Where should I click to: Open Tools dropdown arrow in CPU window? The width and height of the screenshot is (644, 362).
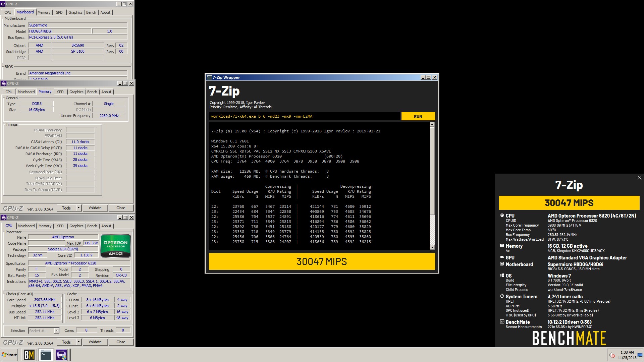point(78,342)
